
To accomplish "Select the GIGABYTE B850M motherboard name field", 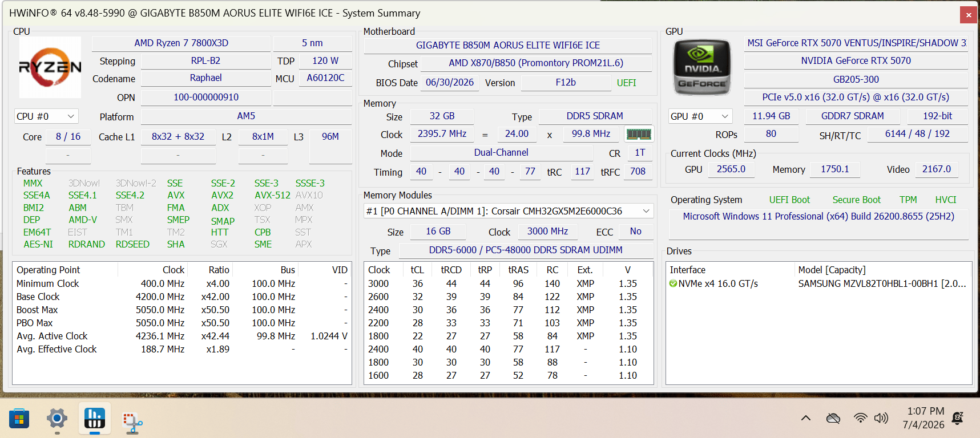I will 508,45.
